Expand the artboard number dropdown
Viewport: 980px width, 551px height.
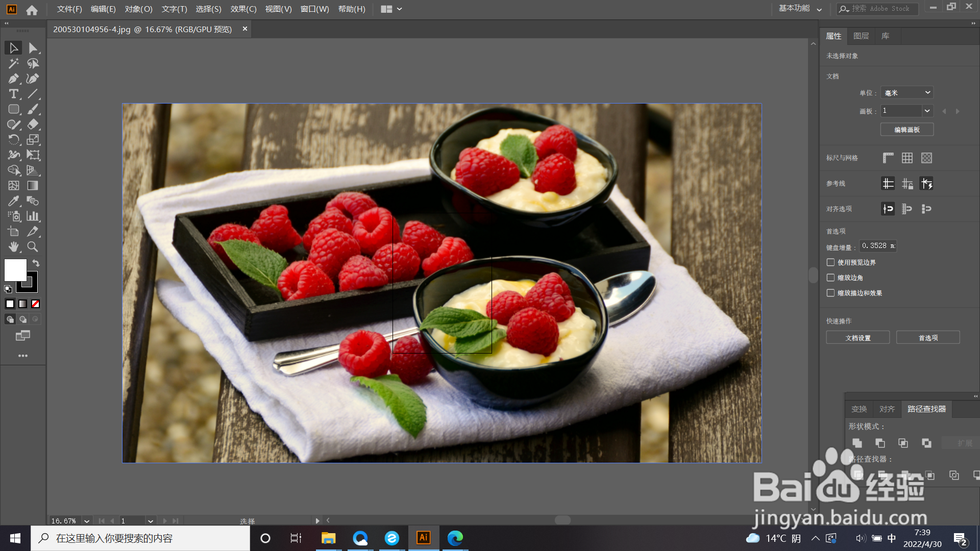pyautogui.click(x=927, y=111)
